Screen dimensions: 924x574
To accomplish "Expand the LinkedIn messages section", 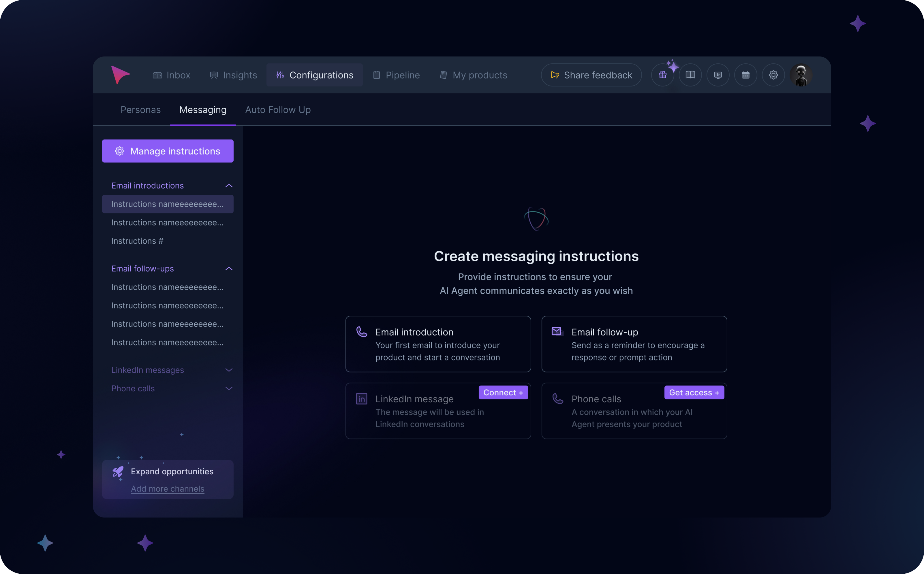I will (x=229, y=370).
